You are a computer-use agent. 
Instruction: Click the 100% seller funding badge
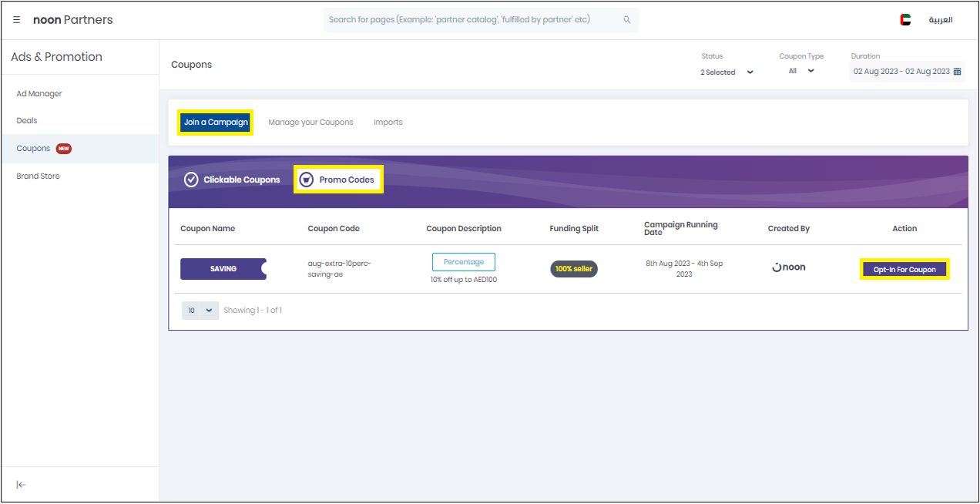574,269
